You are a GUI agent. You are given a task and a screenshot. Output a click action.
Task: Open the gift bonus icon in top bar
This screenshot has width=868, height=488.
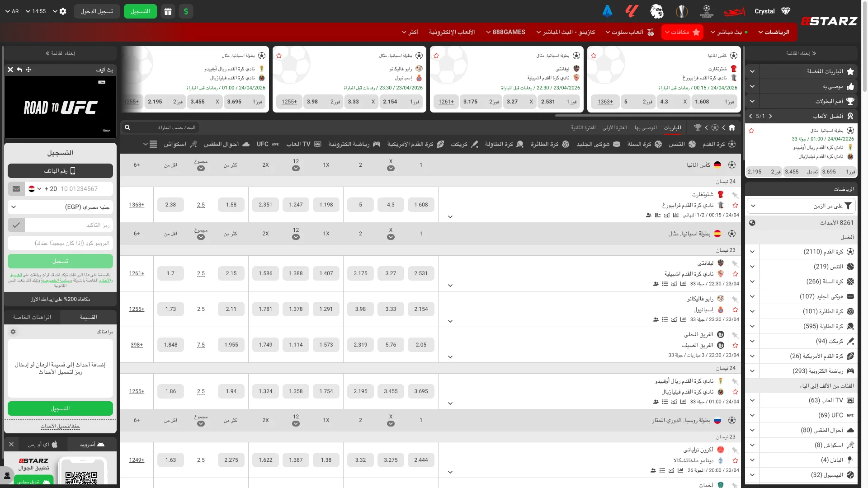click(168, 11)
